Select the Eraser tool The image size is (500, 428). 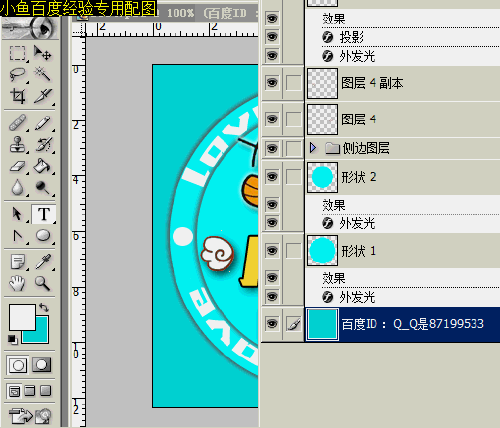tap(17, 166)
